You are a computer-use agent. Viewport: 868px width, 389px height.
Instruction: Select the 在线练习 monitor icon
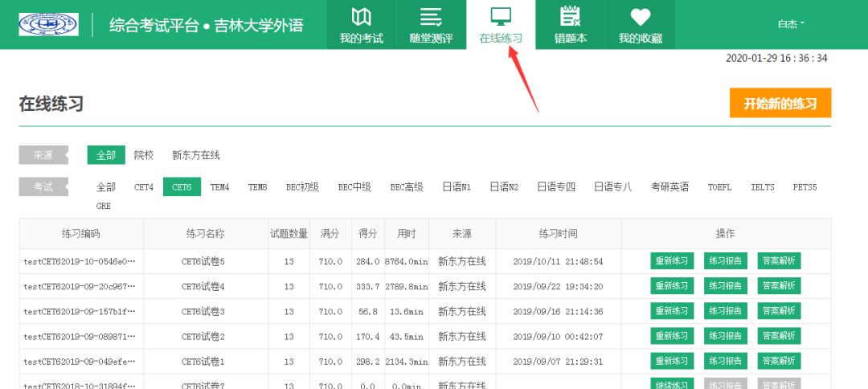(x=501, y=17)
